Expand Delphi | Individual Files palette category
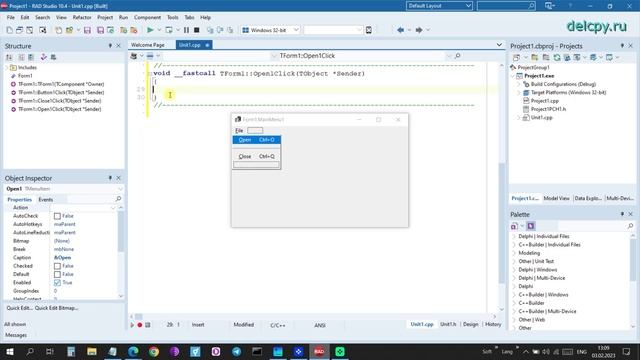The height and width of the screenshot is (360, 640). pyautogui.click(x=514, y=236)
